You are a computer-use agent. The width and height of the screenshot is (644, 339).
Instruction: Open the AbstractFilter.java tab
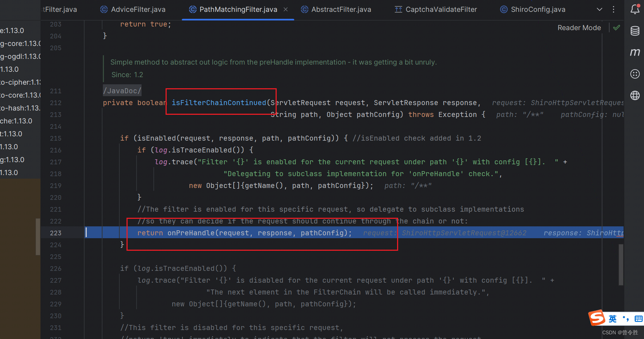click(x=336, y=9)
